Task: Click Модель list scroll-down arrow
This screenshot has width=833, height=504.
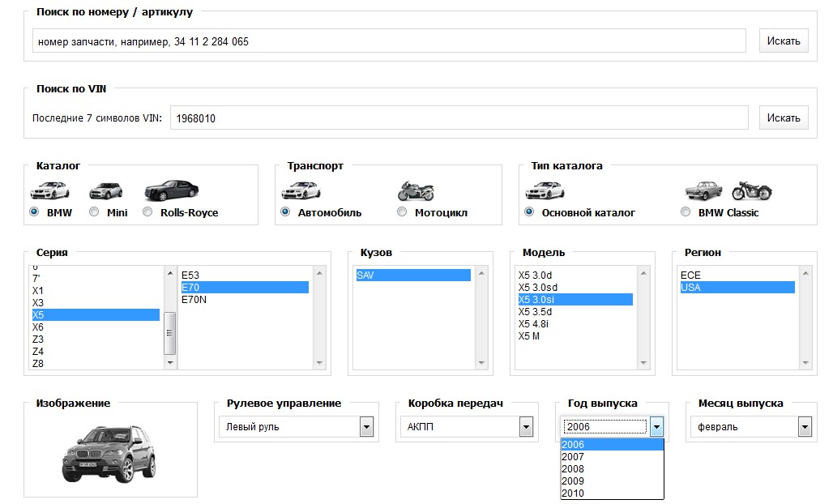Action: coord(643,363)
